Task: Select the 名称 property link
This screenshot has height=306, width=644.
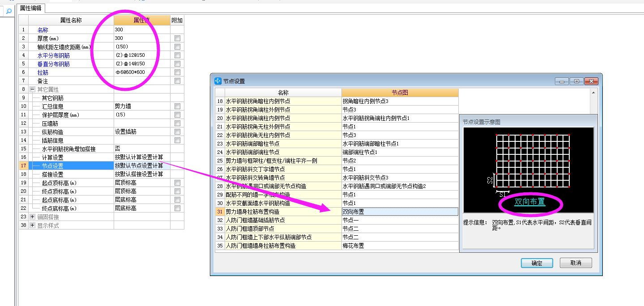Action: [43, 30]
